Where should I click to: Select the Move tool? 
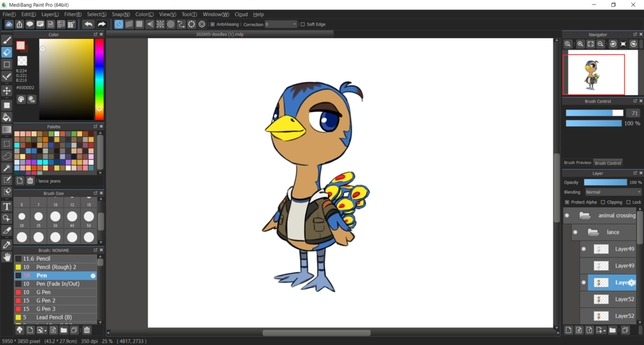click(6, 90)
